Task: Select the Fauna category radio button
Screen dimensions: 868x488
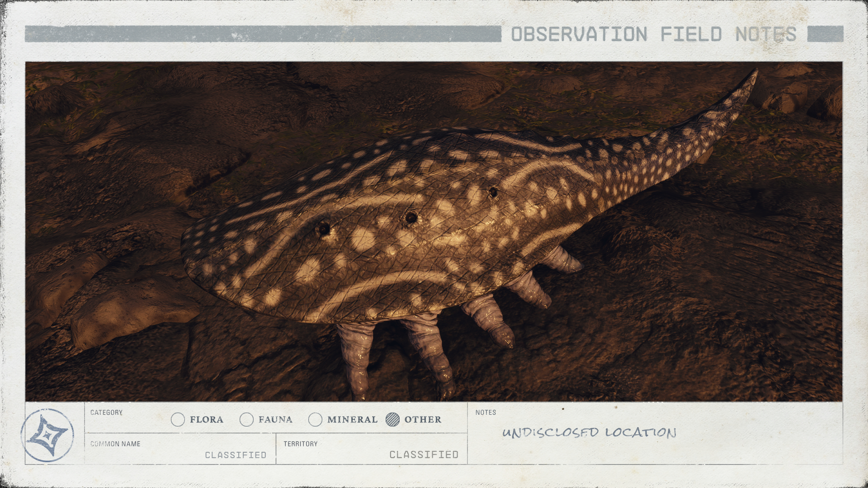Action: (246, 420)
